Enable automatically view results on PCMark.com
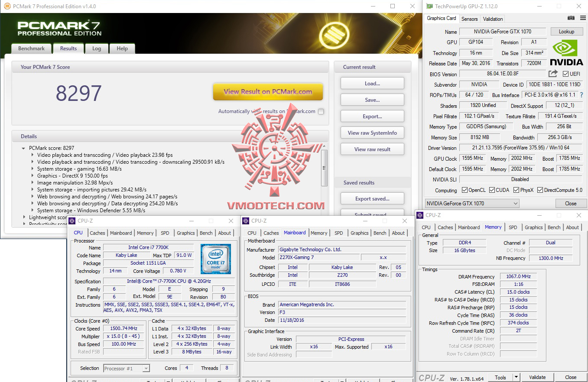This screenshot has height=382, width=588. point(321,111)
